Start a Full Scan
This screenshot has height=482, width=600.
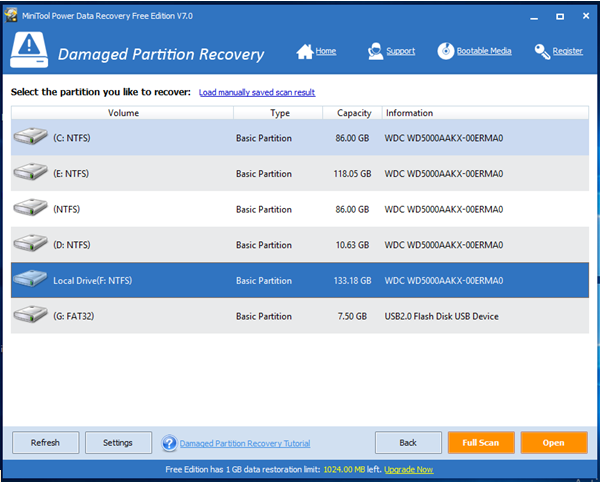click(481, 443)
